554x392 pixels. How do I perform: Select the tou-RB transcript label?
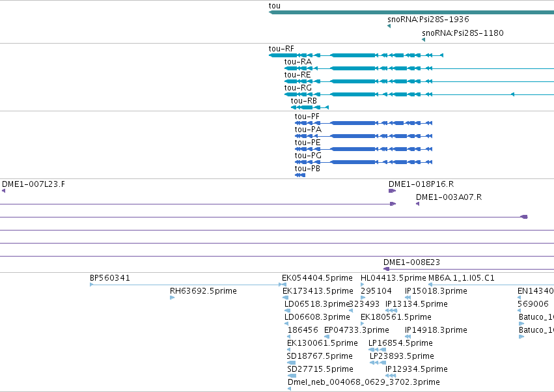tap(304, 101)
